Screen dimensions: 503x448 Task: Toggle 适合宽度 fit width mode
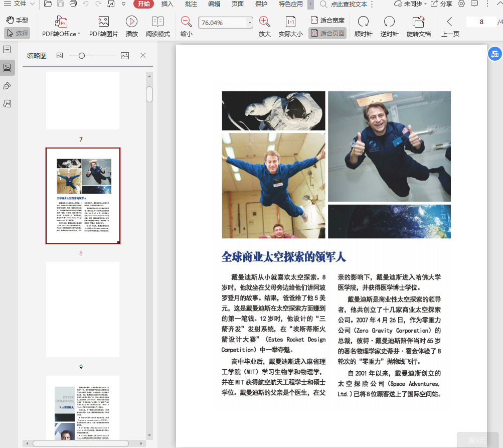pos(327,21)
